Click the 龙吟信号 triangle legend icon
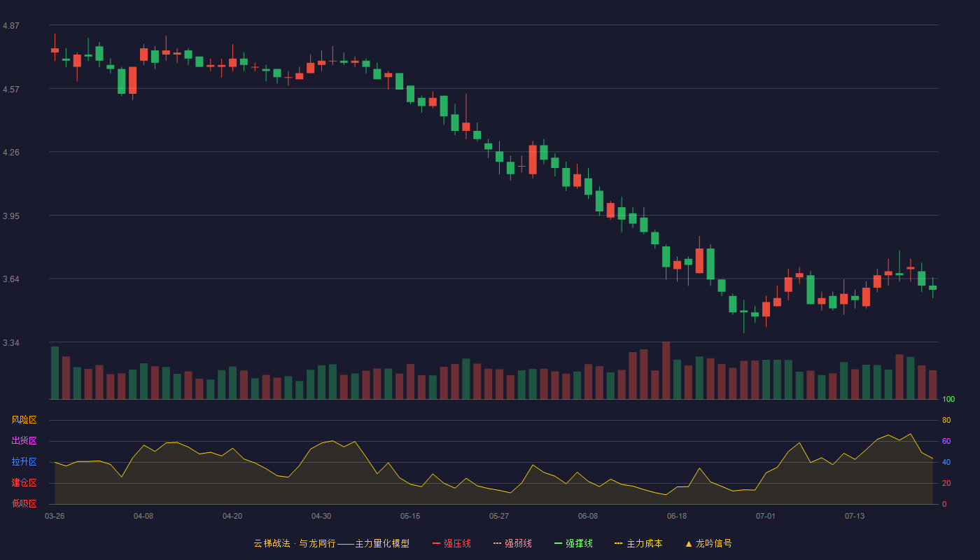The width and height of the screenshot is (980, 560). (689, 543)
